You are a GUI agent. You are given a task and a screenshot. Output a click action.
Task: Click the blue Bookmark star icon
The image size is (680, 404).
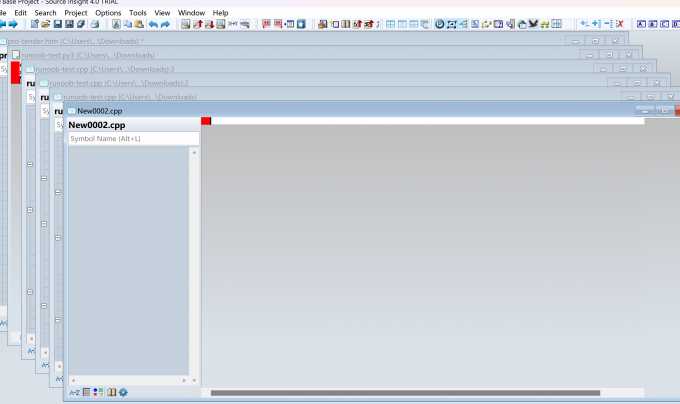click(301, 24)
